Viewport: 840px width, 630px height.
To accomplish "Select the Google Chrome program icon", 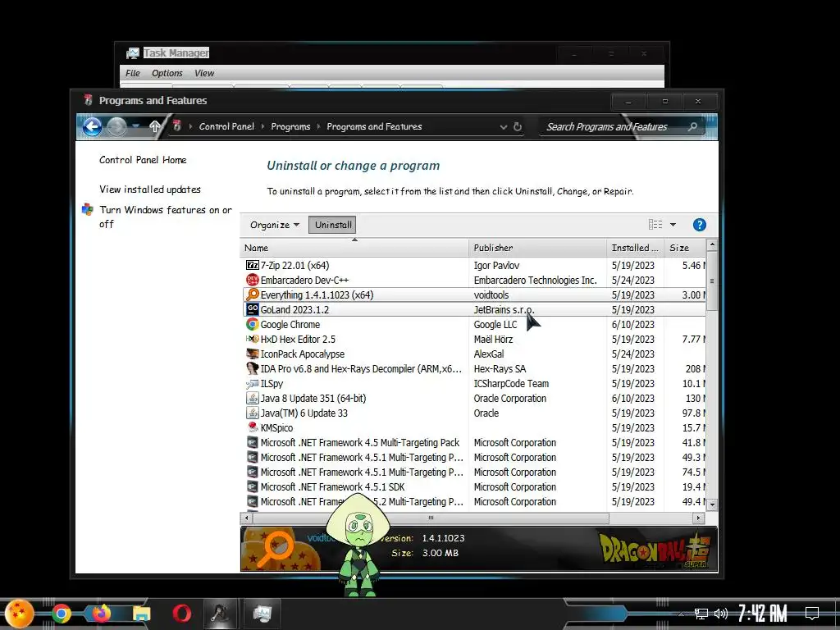I will click(253, 324).
